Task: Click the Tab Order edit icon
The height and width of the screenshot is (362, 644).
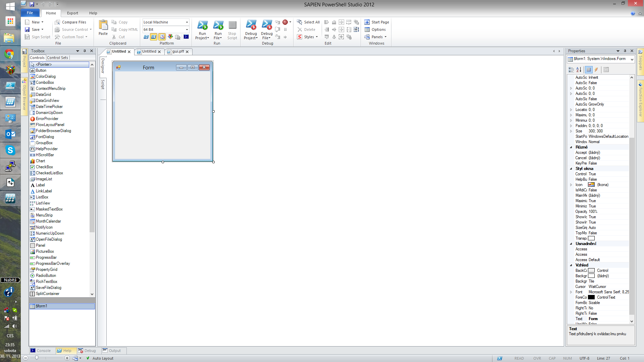Action: (x=356, y=29)
